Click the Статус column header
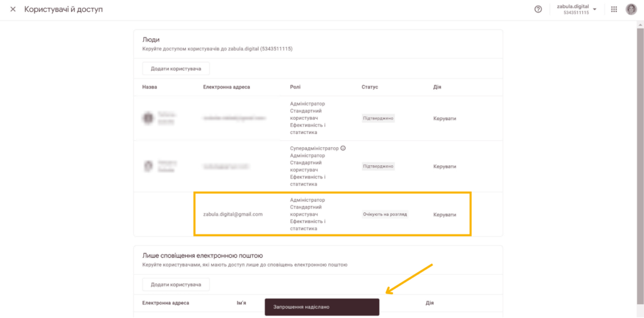Image resolution: width=644 pixels, height=318 pixels. click(370, 87)
